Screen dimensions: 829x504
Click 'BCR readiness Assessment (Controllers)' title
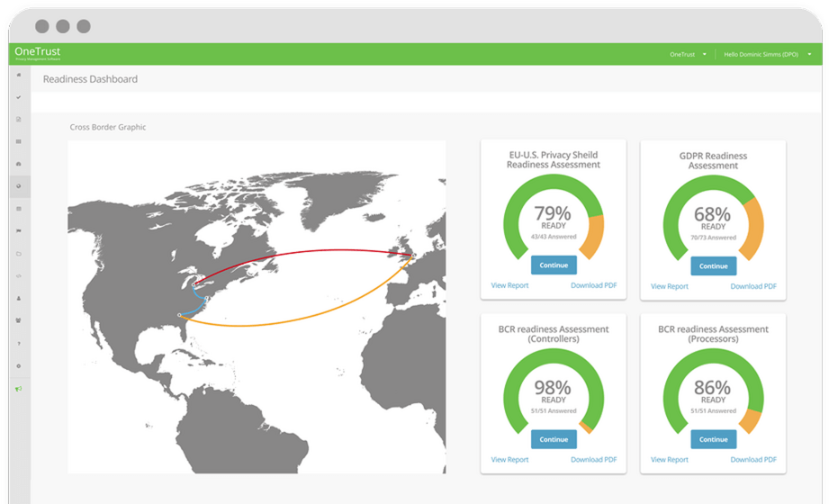coord(554,334)
